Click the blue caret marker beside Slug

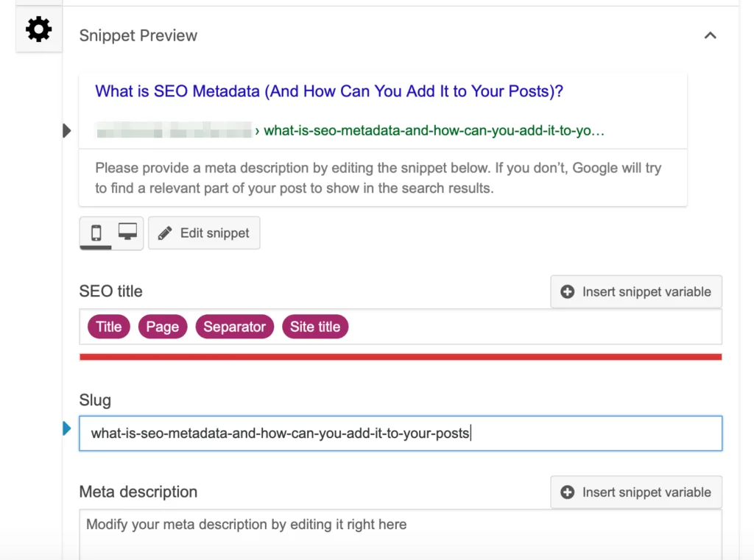(x=67, y=428)
